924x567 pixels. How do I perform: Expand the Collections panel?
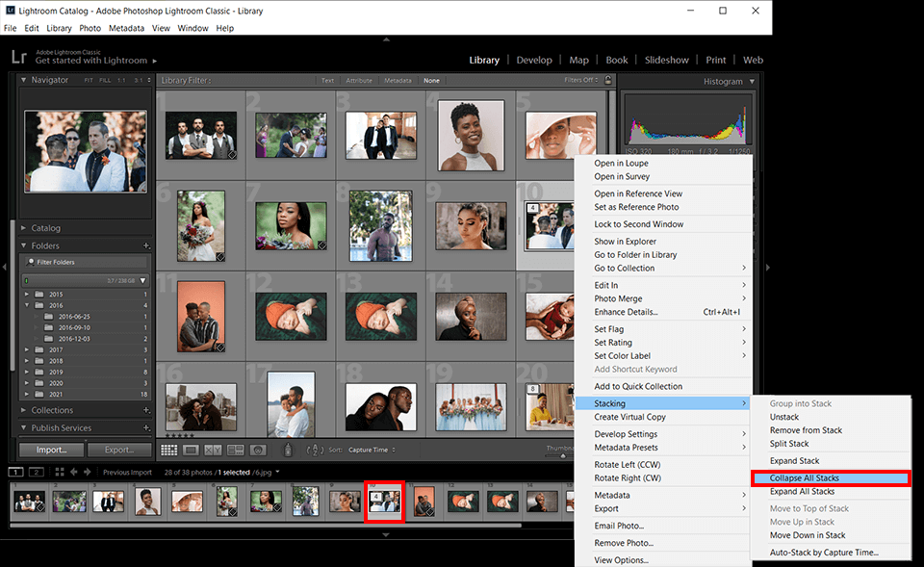click(x=23, y=410)
